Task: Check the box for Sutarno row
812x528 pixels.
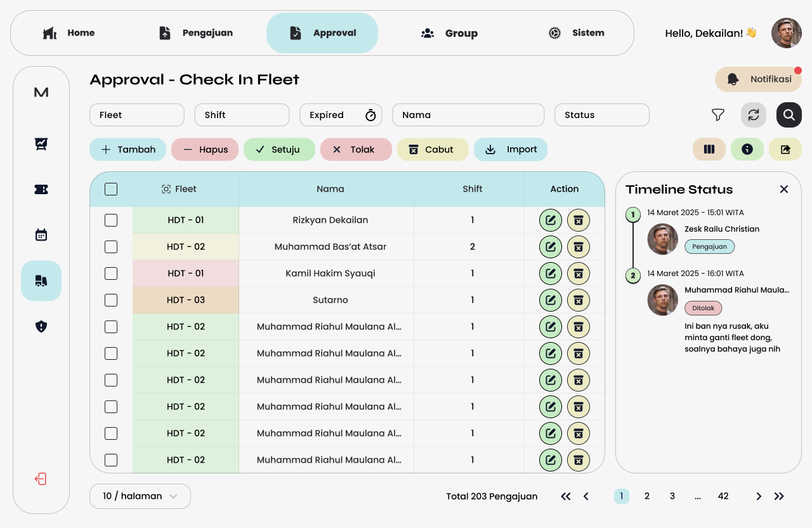Action: pos(111,300)
